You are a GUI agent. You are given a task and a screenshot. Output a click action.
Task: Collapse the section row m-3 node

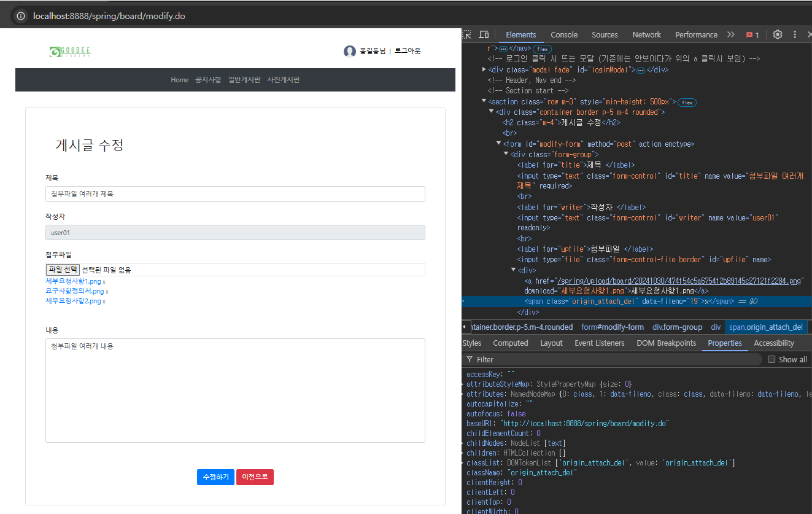click(484, 101)
